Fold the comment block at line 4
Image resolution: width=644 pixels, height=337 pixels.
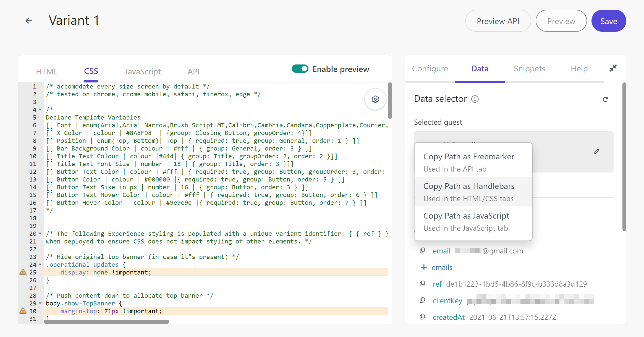(40, 110)
